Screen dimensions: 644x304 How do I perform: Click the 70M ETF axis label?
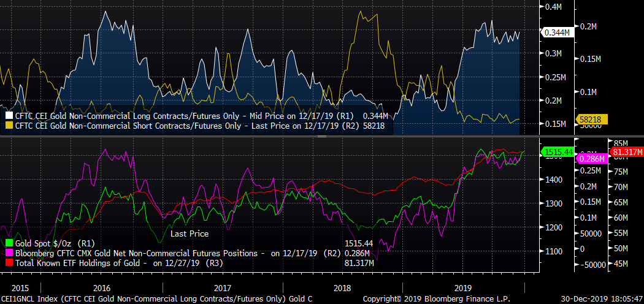tap(620, 187)
